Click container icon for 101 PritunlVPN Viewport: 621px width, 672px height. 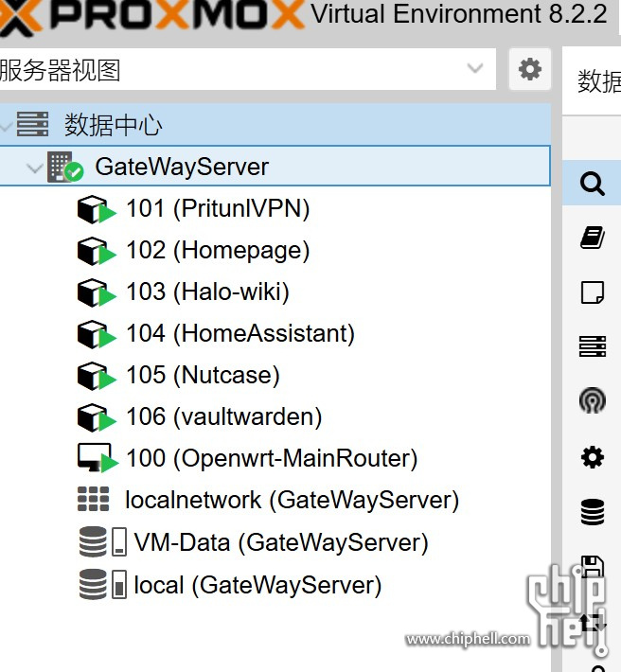tap(97, 209)
